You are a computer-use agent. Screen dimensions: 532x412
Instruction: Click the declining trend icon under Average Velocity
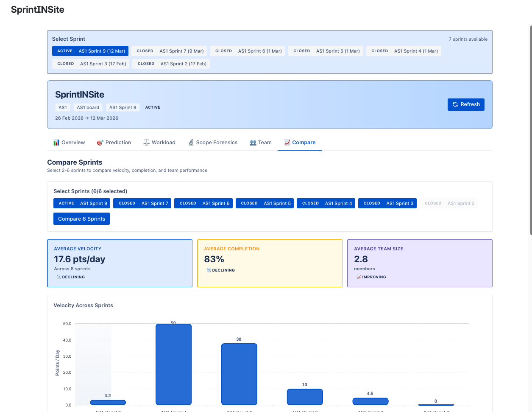[x=58, y=277]
